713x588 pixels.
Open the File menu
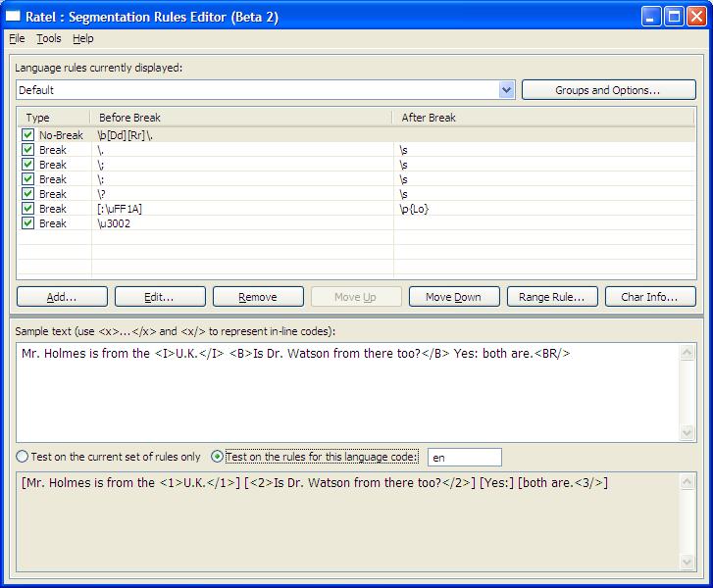(x=17, y=38)
